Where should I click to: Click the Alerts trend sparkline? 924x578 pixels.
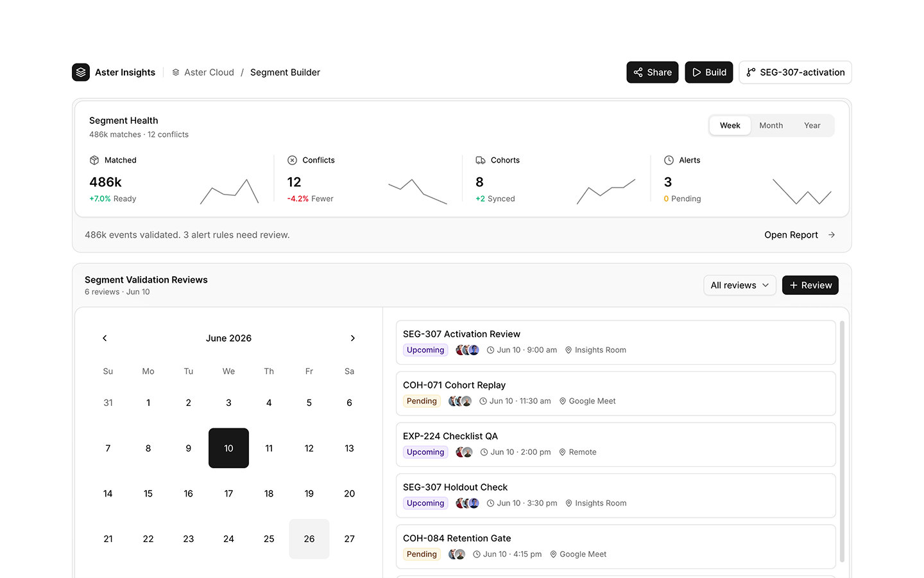tap(802, 191)
